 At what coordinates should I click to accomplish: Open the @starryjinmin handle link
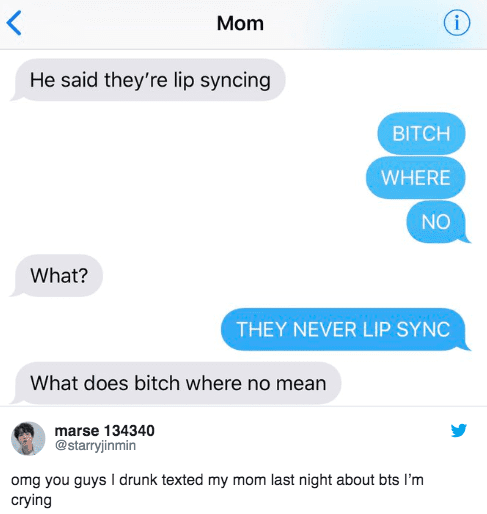[x=95, y=446]
